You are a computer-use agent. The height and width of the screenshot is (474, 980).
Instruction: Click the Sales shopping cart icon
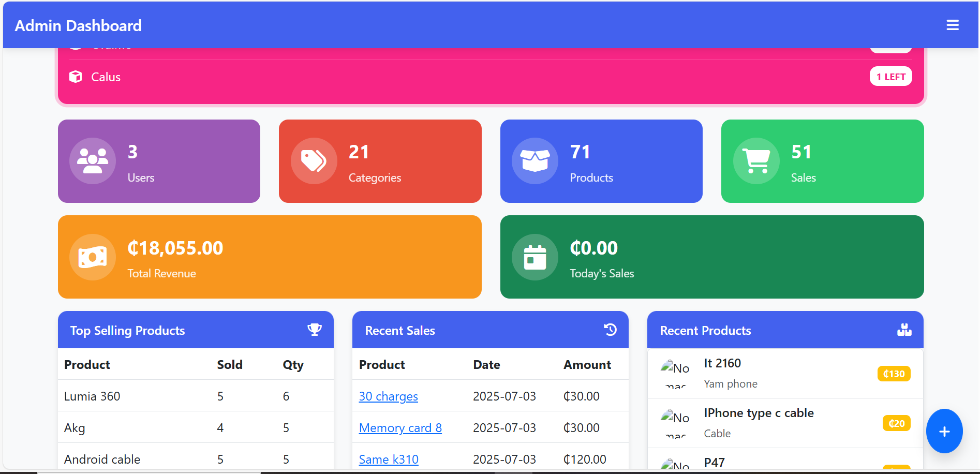coord(756,161)
